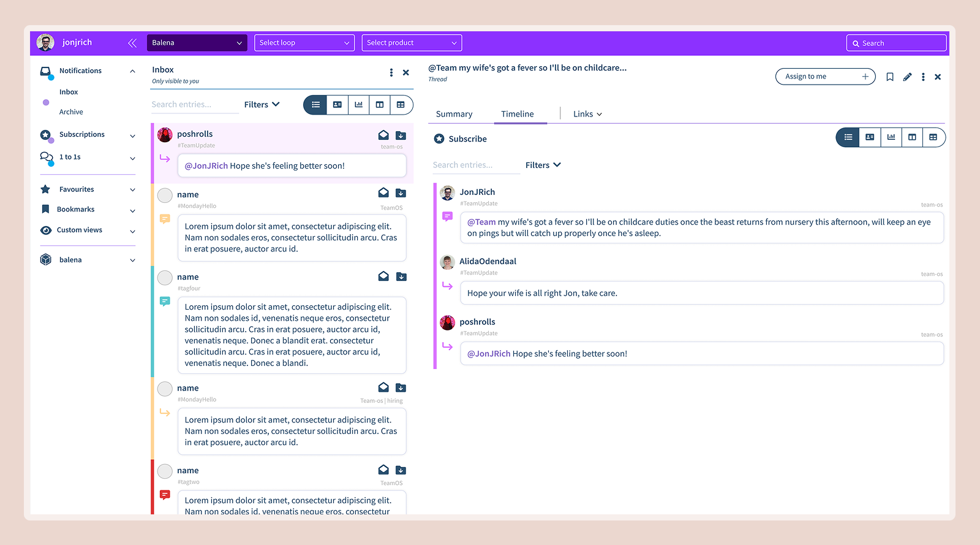This screenshot has height=545, width=980.
Task: Click Assign to me button
Action: pyautogui.click(x=825, y=77)
